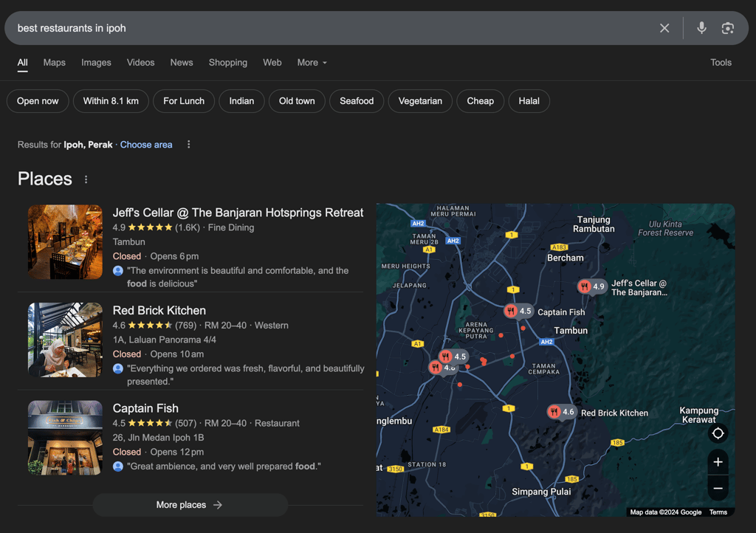Open options menu beside Places heading
The height and width of the screenshot is (533, 756).
(86, 179)
